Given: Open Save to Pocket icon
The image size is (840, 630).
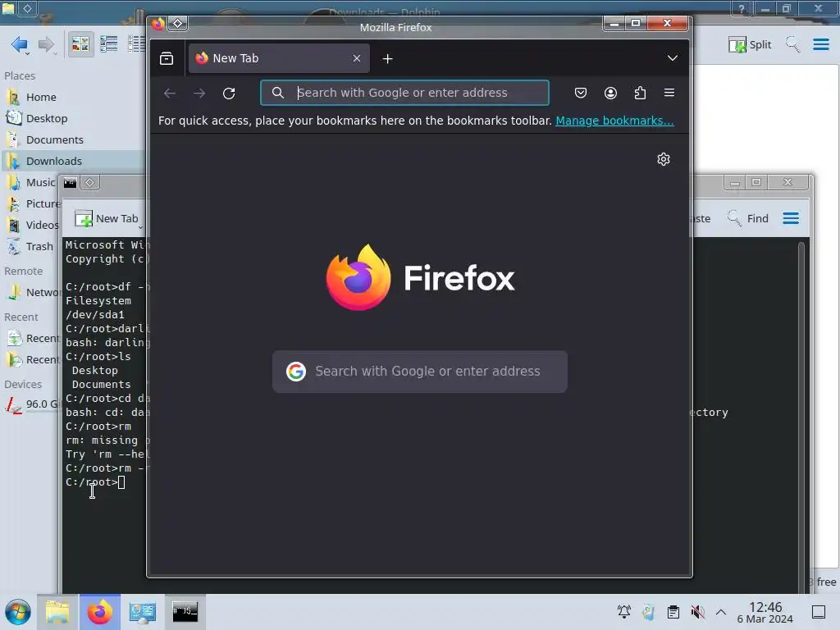Looking at the screenshot, I should click(x=581, y=93).
